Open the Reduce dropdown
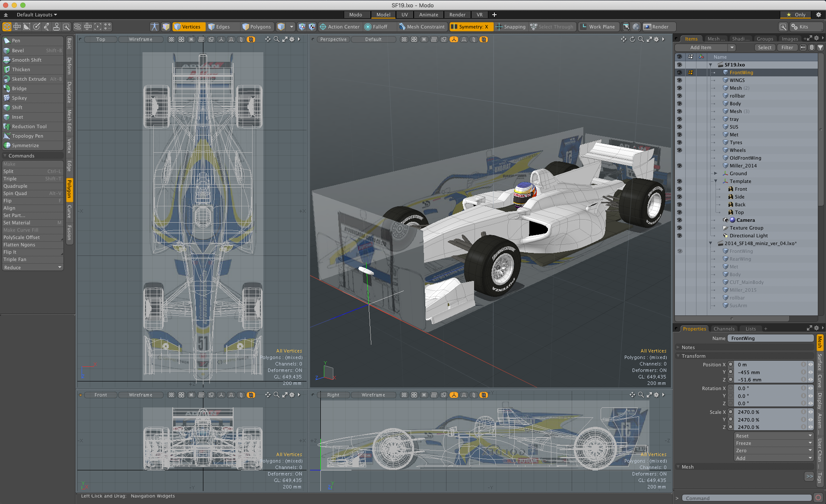 32,268
